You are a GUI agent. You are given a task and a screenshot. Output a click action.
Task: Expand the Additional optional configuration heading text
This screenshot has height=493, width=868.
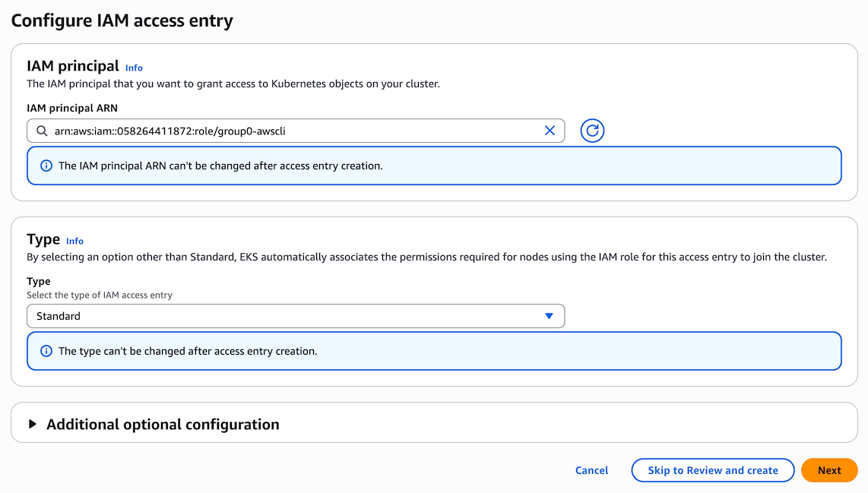coord(163,424)
